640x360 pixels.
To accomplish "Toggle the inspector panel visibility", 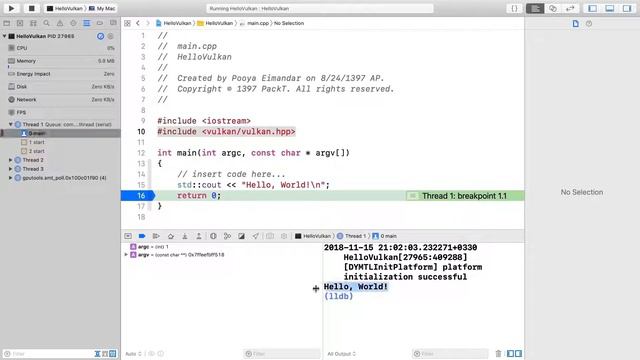I will pyautogui.click(x=627, y=8).
